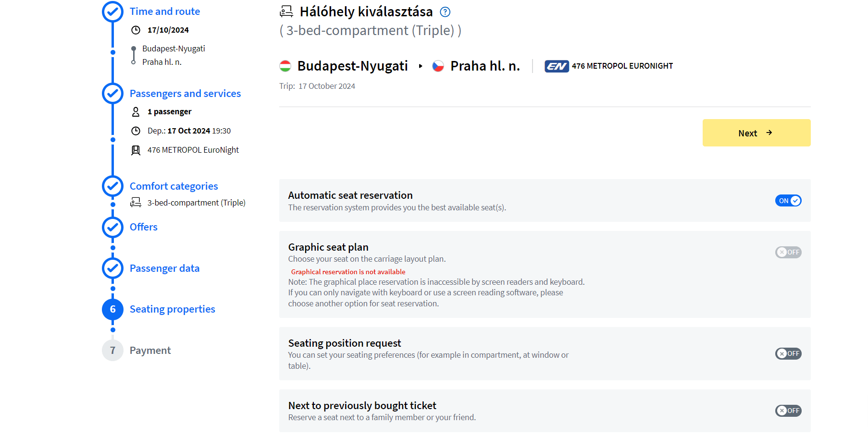Image resolution: width=868 pixels, height=436 pixels.
Task: Click the bed icon next to the heading
Action: [286, 12]
